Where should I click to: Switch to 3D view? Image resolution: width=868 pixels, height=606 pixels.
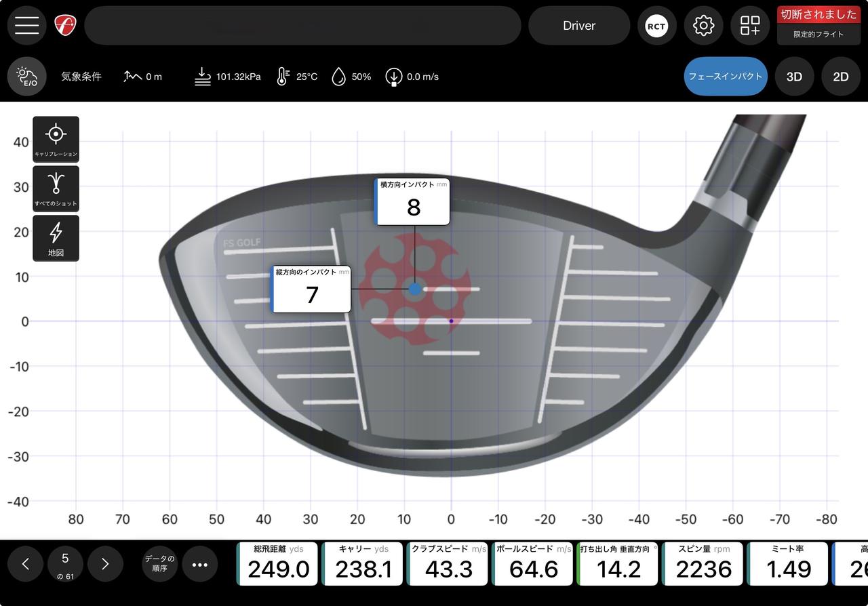pyautogui.click(x=794, y=77)
